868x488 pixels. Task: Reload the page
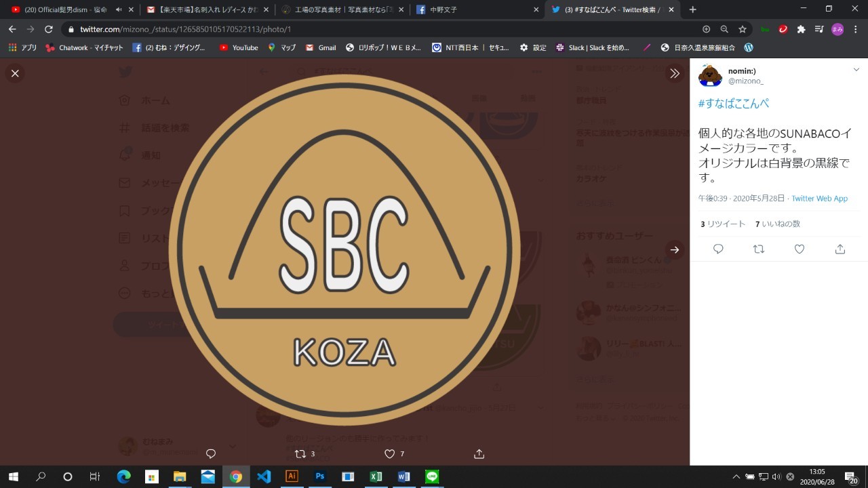48,29
